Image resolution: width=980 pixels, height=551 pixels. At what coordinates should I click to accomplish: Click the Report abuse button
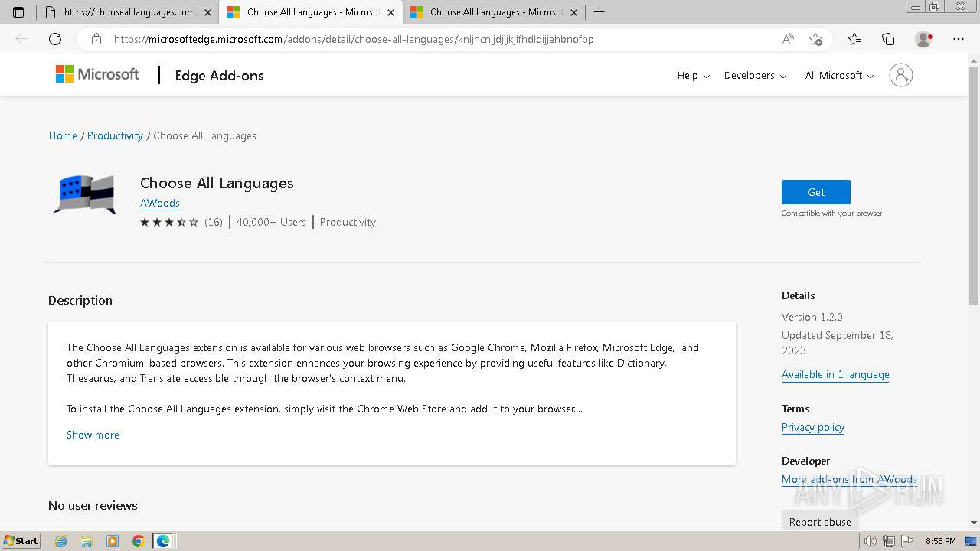point(820,522)
